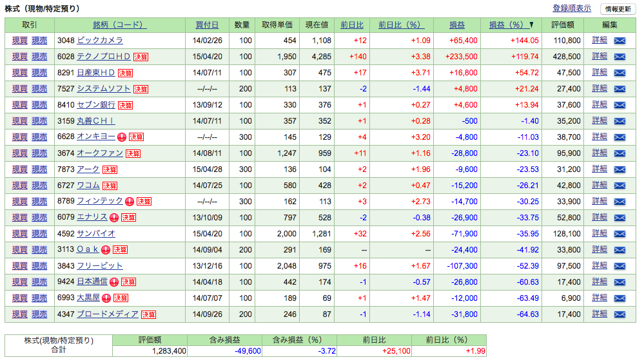Image resolution: width=644 pixels, height=364 pixels.
Task: Click the +144.05 profit percentage
Action: pyautogui.click(x=525, y=41)
